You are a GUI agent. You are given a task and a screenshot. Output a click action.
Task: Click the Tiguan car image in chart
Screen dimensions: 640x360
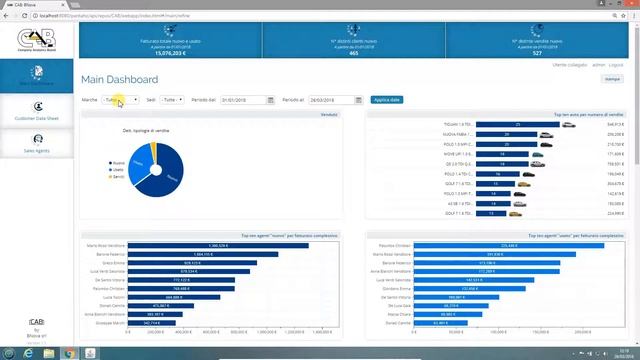pos(569,124)
